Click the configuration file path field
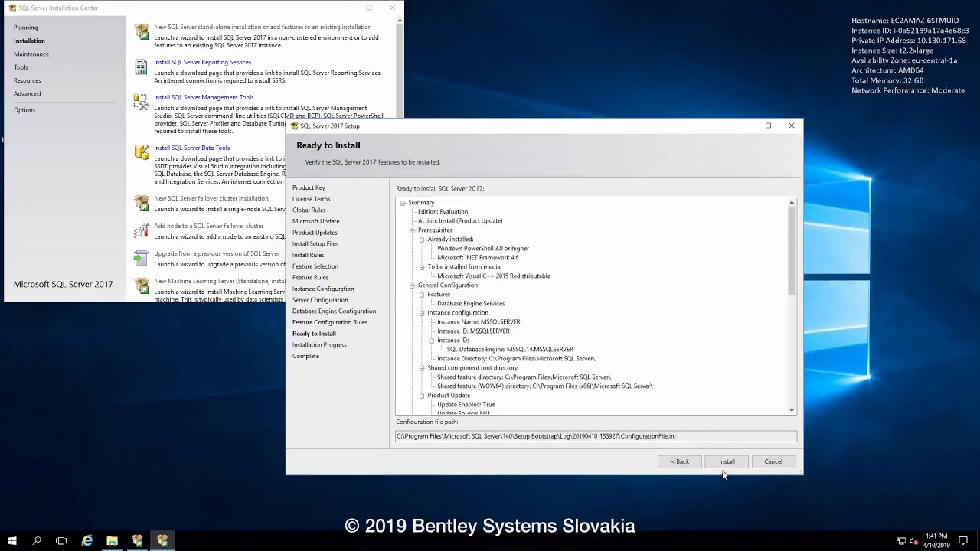Screen dimensions: 980x551 point(596,436)
